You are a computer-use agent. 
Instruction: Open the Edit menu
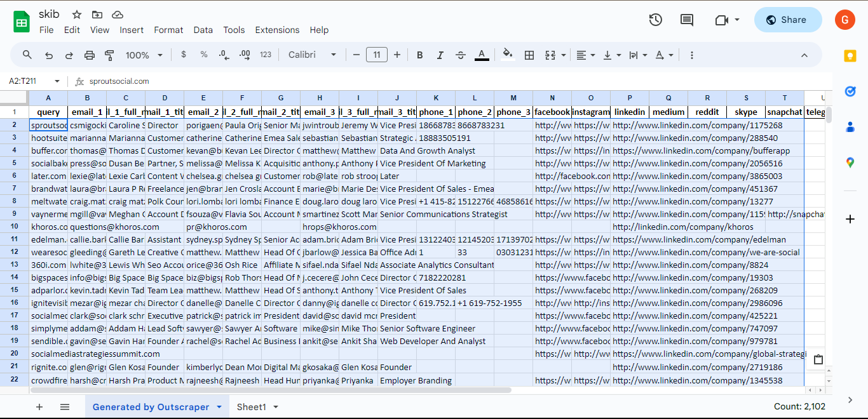click(x=72, y=30)
